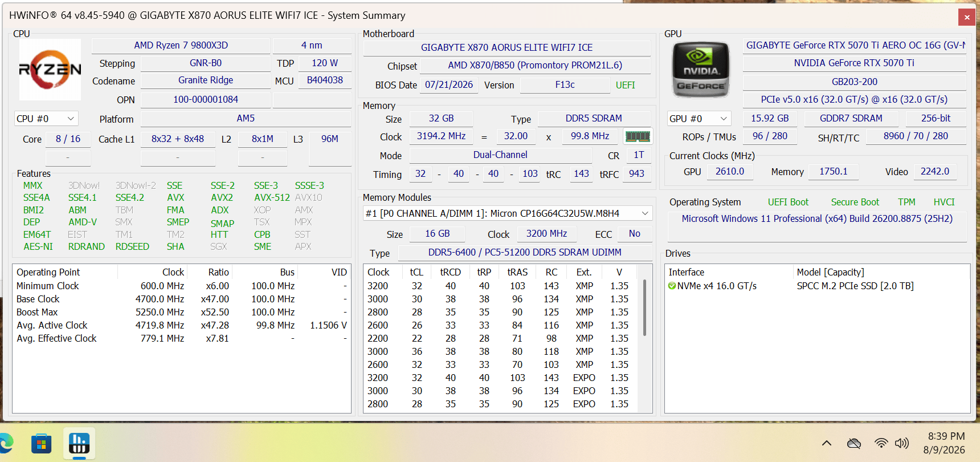Click the GeForce RTX 5070 Ti AERO field

(855, 46)
